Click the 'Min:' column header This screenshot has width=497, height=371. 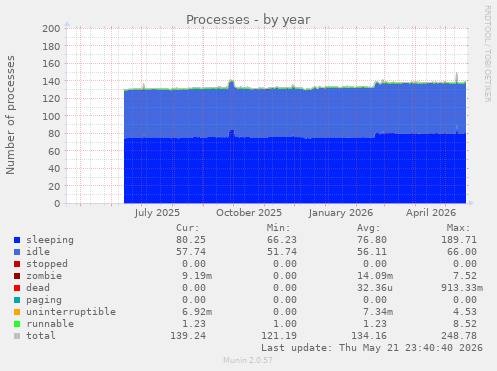pyautogui.click(x=278, y=228)
